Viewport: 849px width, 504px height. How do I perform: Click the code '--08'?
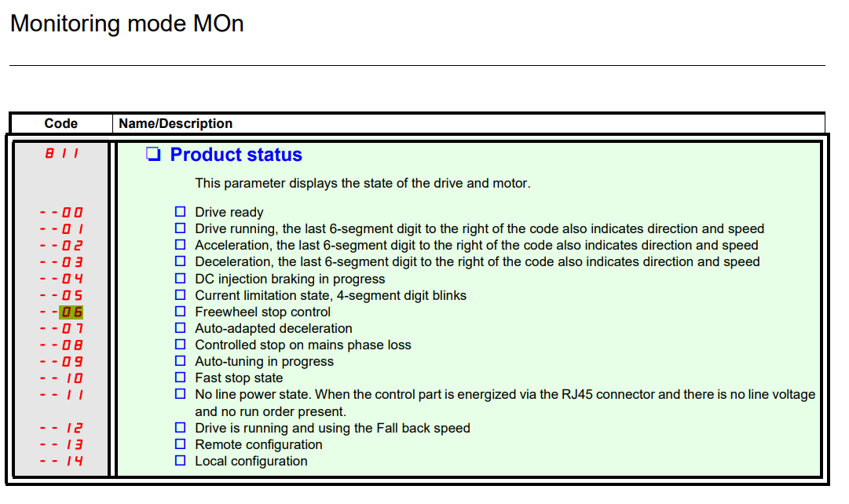pyautogui.click(x=61, y=345)
